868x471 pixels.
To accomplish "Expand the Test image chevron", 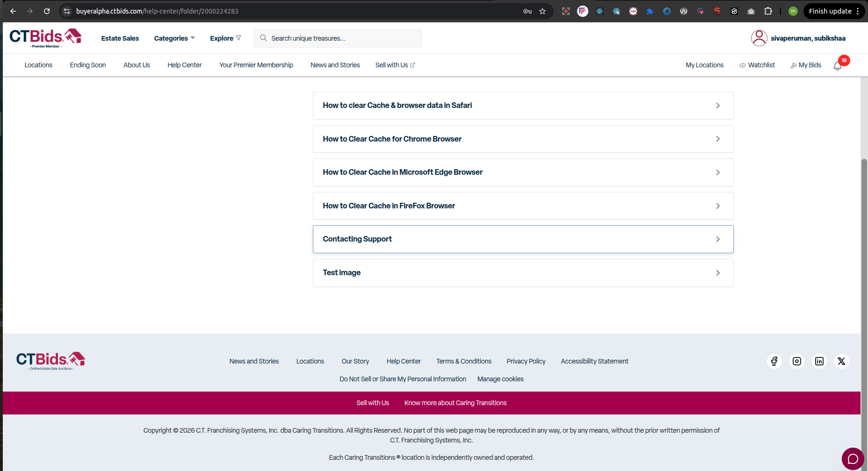I will 718,273.
